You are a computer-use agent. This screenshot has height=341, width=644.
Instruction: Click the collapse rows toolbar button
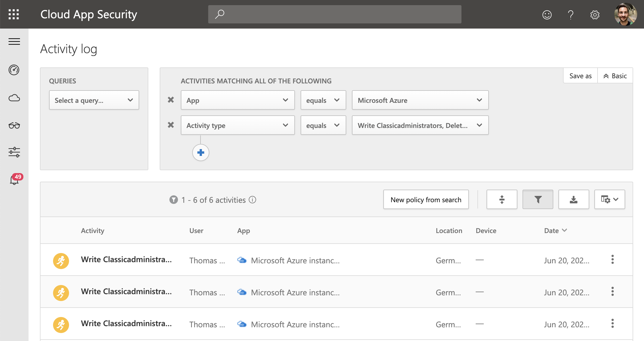click(x=502, y=199)
